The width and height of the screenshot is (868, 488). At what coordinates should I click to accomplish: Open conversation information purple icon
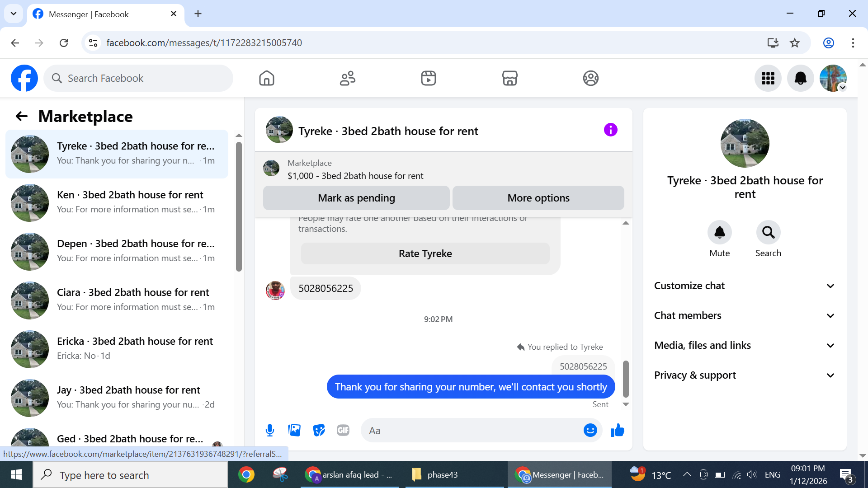(x=610, y=130)
